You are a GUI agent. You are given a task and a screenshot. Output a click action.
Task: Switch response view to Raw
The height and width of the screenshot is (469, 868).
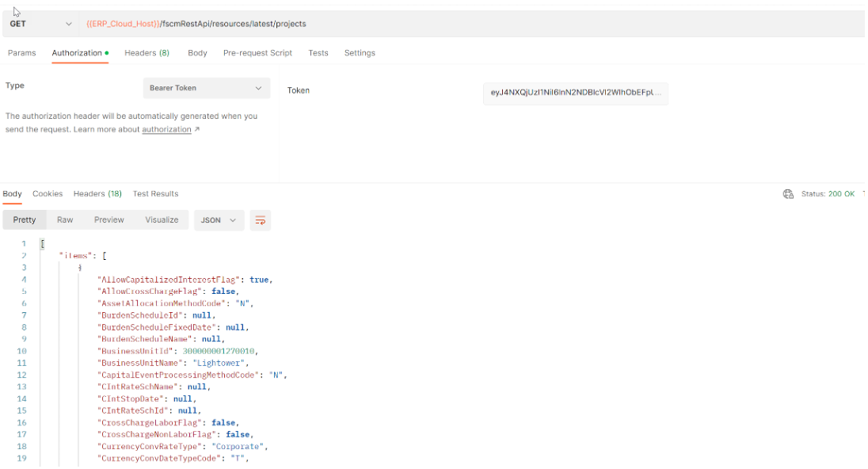[x=65, y=219]
